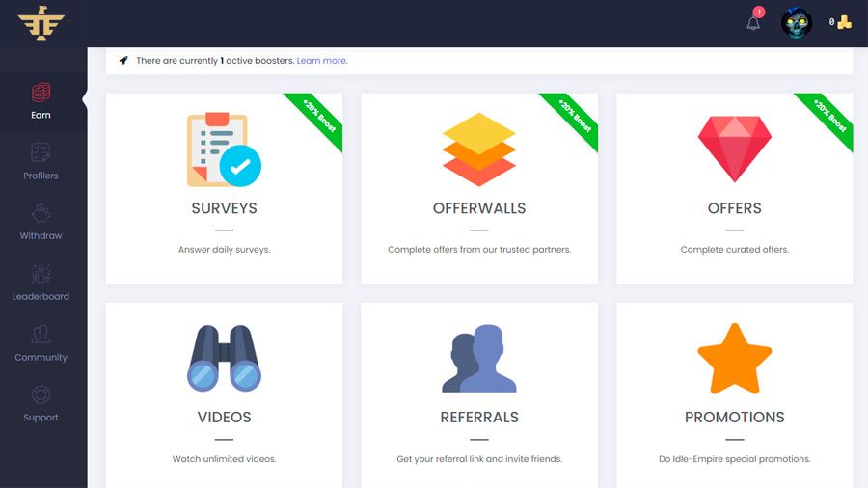The image size is (868, 488).
Task: Open the notification bell
Action: [x=753, y=22]
